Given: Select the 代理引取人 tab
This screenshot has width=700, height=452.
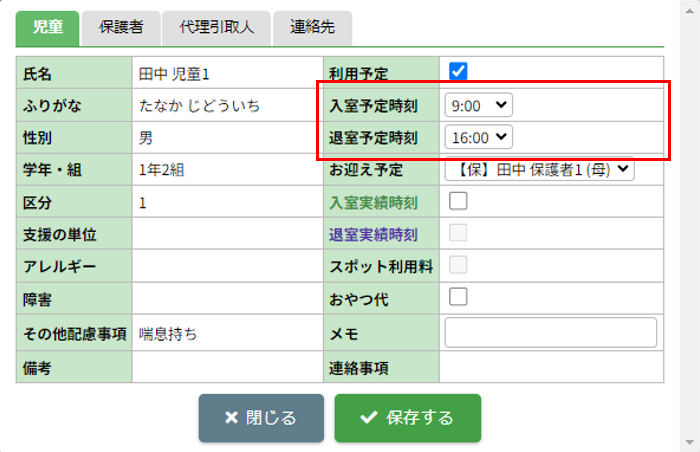Looking at the screenshot, I should [217, 27].
